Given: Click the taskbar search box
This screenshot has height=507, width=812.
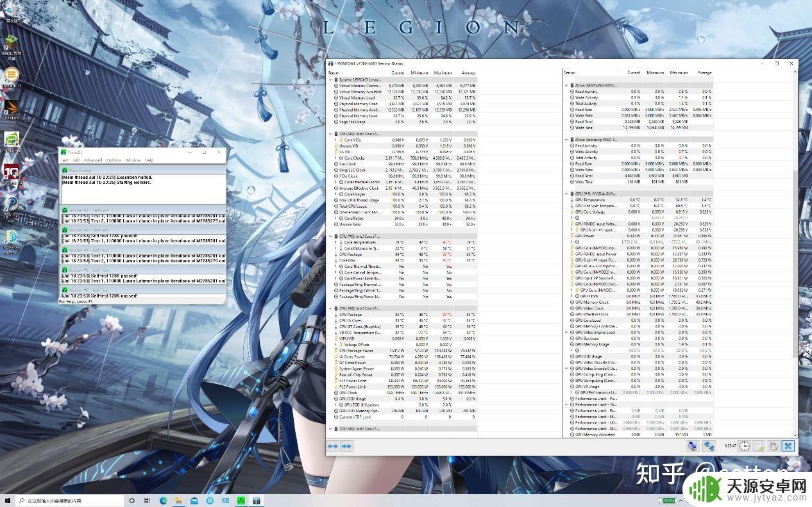Looking at the screenshot, I should click(x=71, y=501).
